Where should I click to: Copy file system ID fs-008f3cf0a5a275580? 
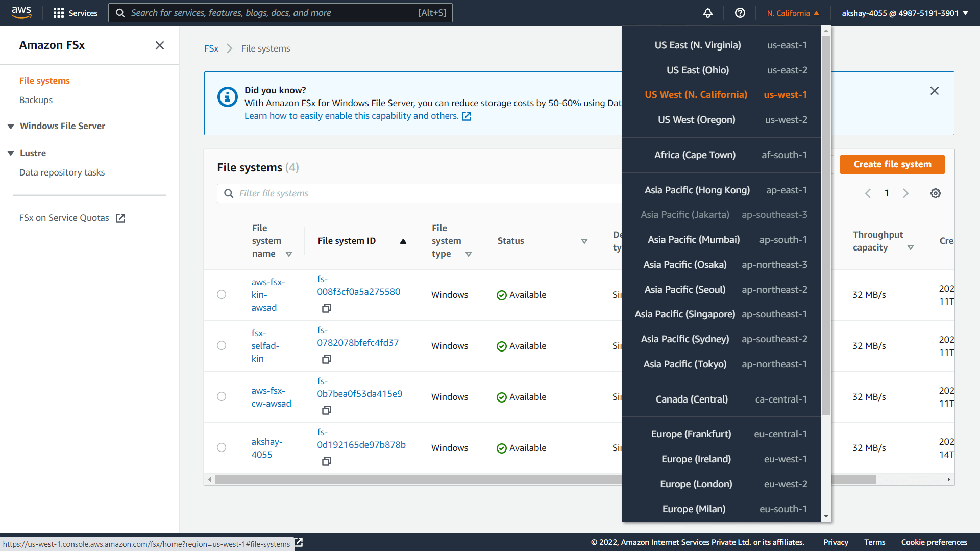pyautogui.click(x=327, y=308)
